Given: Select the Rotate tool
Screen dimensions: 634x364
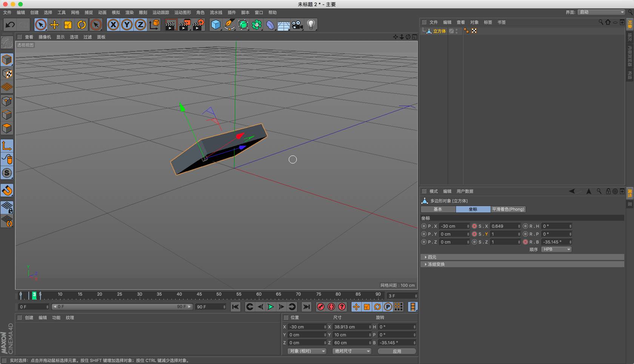Looking at the screenshot, I should (82, 25).
